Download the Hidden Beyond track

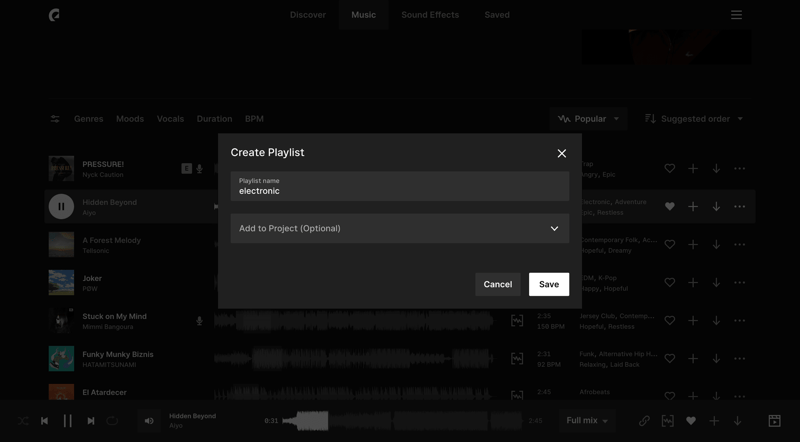click(x=716, y=207)
